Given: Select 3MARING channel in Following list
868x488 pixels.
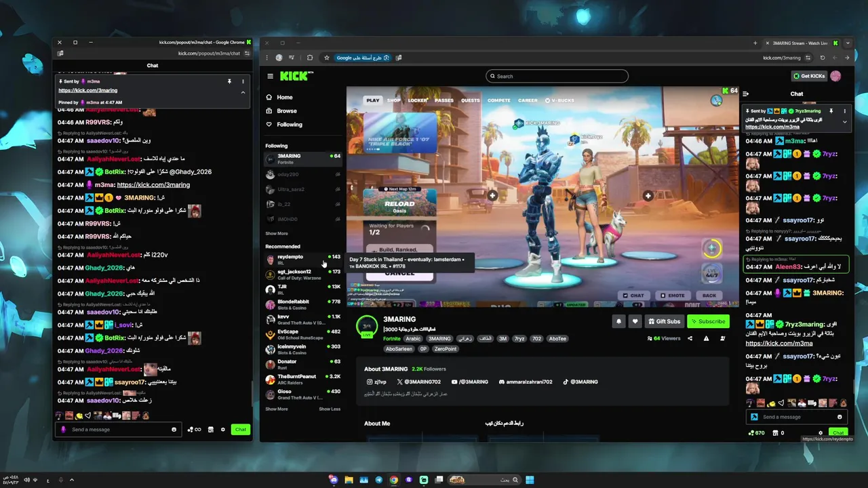Looking at the screenshot, I should 302,159.
